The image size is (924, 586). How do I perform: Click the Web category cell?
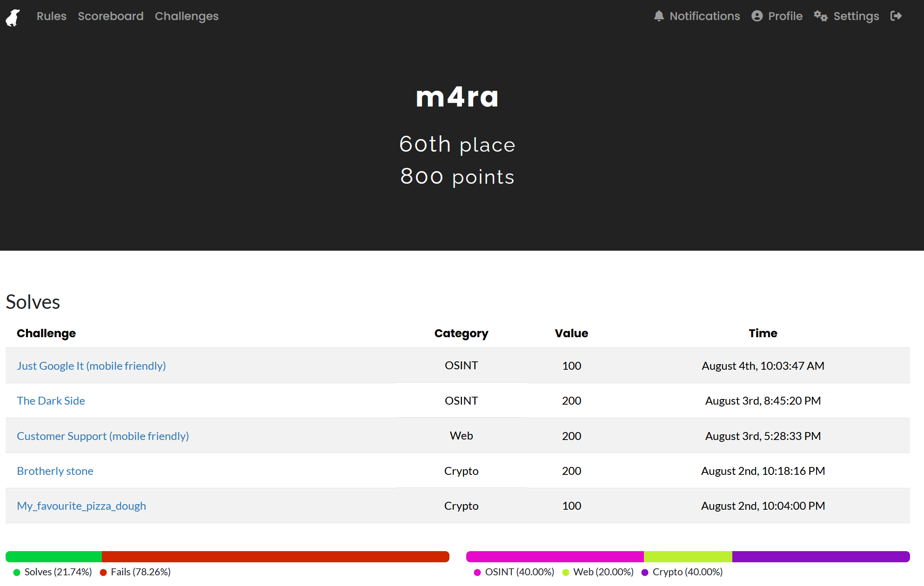tap(461, 436)
